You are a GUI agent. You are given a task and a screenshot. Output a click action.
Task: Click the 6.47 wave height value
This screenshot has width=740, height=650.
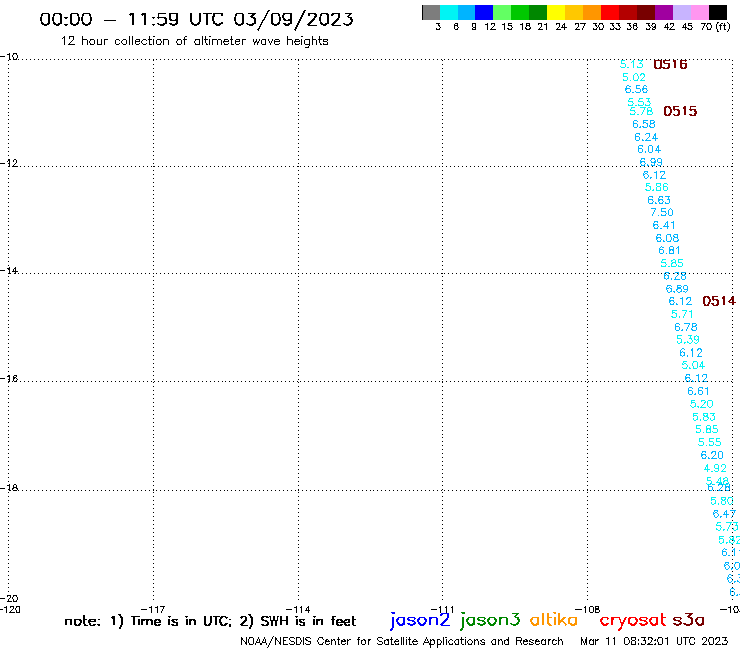coord(724,514)
